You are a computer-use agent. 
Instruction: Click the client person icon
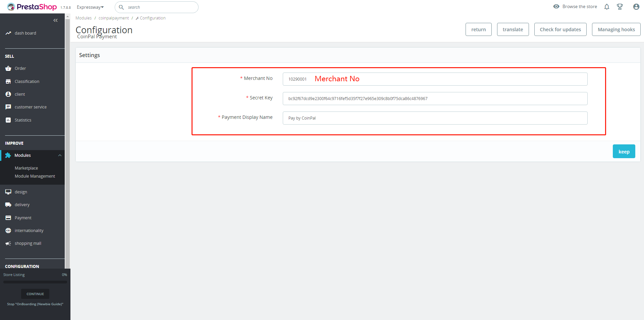tap(8, 94)
